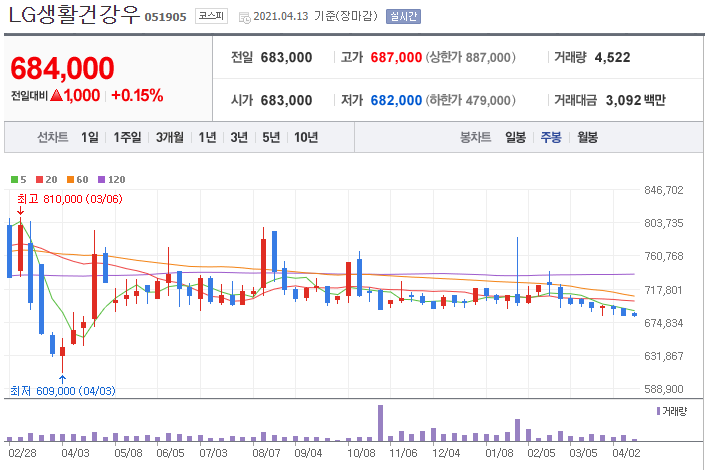Click the red 20-day moving average swatch
The height and width of the screenshot is (470, 705).
[40, 179]
